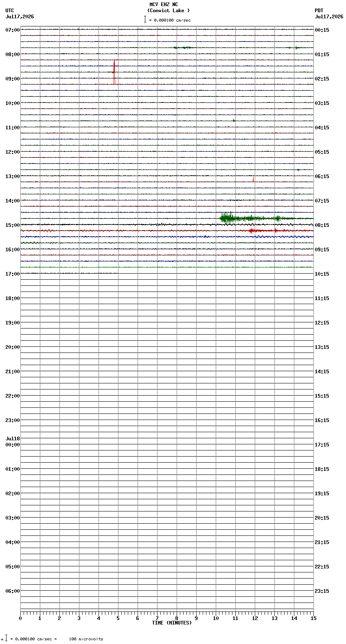Click the small green blip on 10:45 trace
The image size is (346, 644).
[234, 120]
